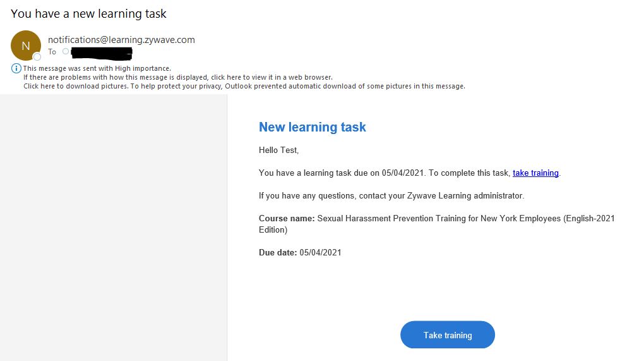Image resolution: width=644 pixels, height=361 pixels.
Task: Click the To label under the sender
Action: click(52, 52)
